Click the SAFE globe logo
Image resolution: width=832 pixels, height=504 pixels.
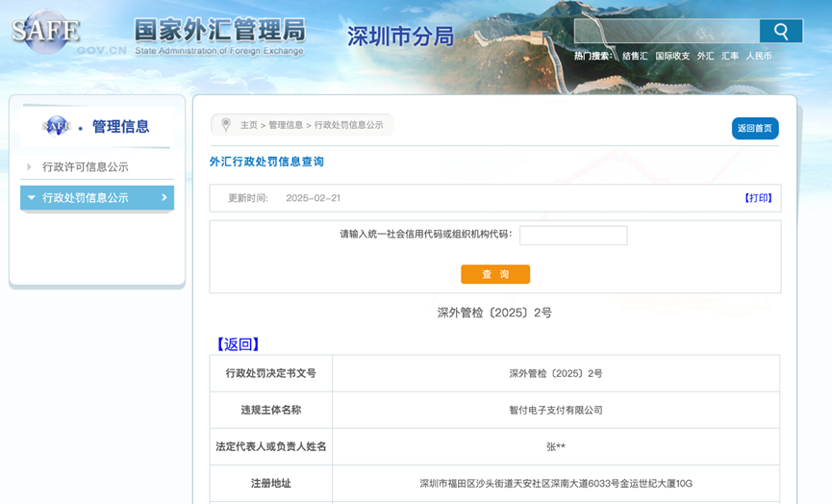point(45,32)
